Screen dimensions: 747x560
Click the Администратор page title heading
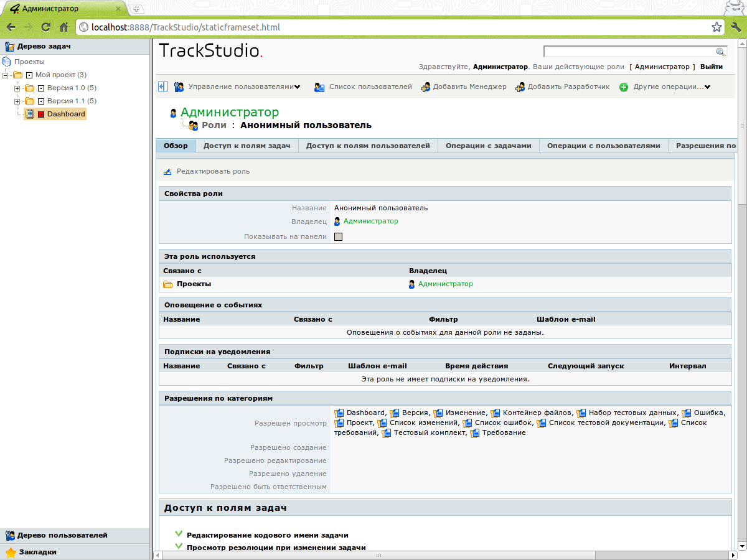[x=230, y=113]
